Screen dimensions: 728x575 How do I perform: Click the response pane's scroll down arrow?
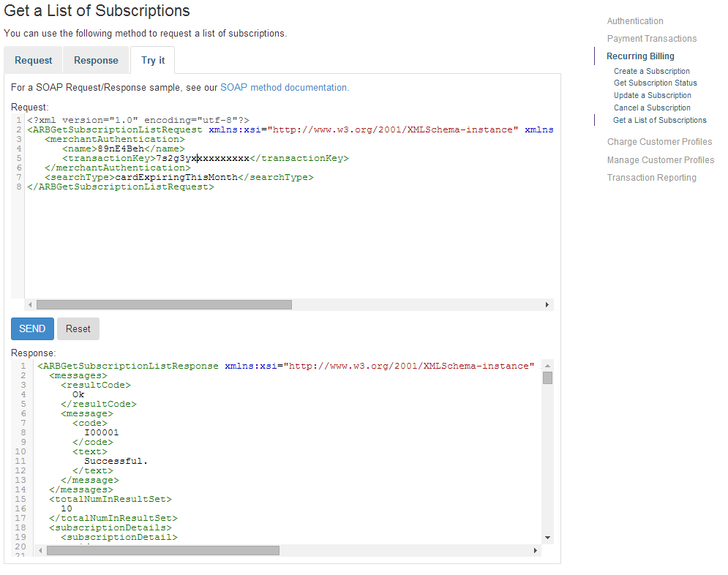coord(547,538)
